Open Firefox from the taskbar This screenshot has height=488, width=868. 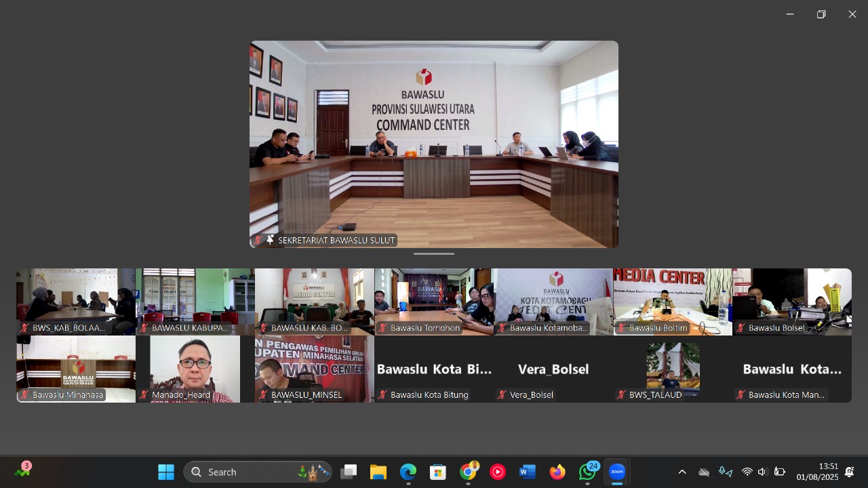(557, 472)
